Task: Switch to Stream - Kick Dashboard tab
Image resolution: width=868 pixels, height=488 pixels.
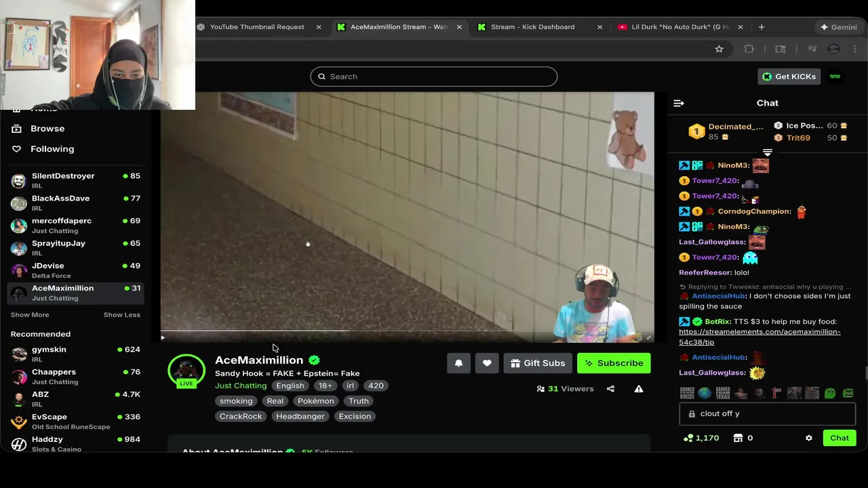Action: click(x=533, y=27)
